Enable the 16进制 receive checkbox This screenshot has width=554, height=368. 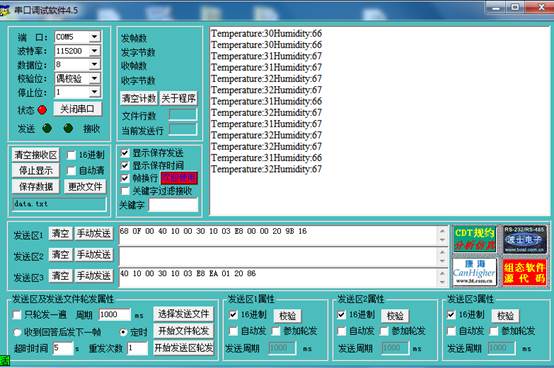tap(72, 155)
